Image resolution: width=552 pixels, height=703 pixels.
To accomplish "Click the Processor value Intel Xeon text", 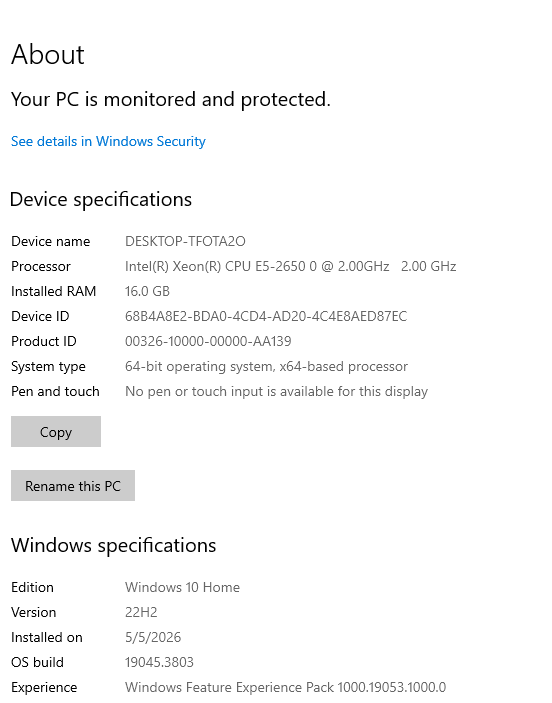I will (x=291, y=266).
